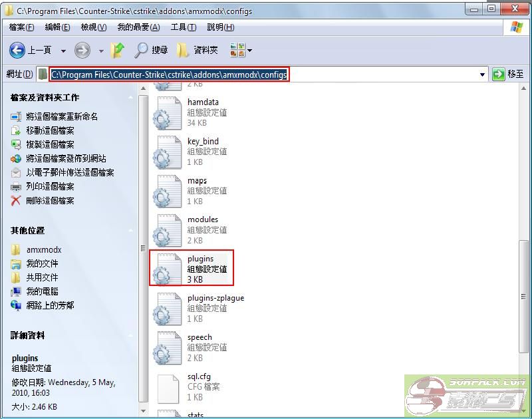Expand the Back button history dropdown
This screenshot has height=419, width=532.
64,51
